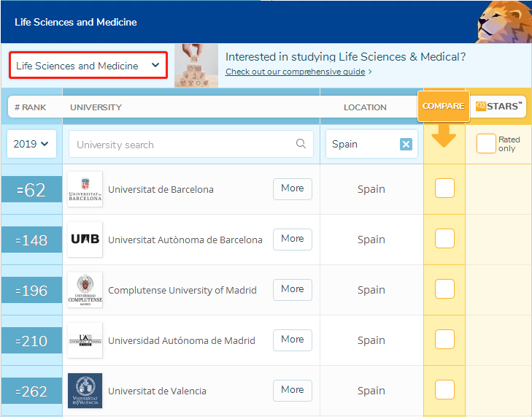Click the =210 rank cell

click(31, 340)
